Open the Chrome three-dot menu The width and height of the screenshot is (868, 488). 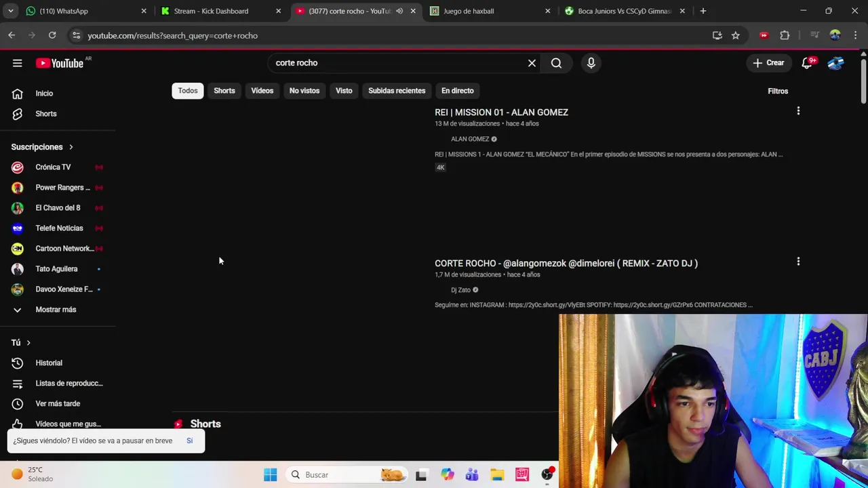coord(854,35)
